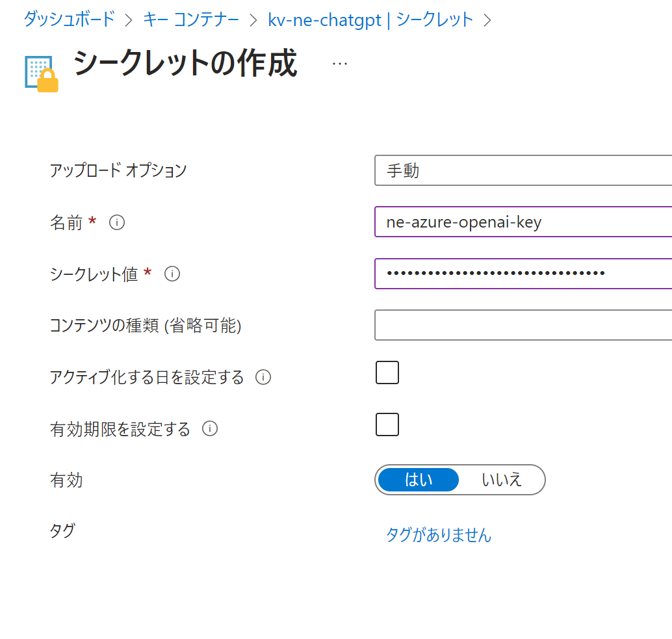Image resolution: width=672 pixels, height=639 pixels.
Task: Click info icon next to 有効期限を設定する
Action: (x=209, y=429)
